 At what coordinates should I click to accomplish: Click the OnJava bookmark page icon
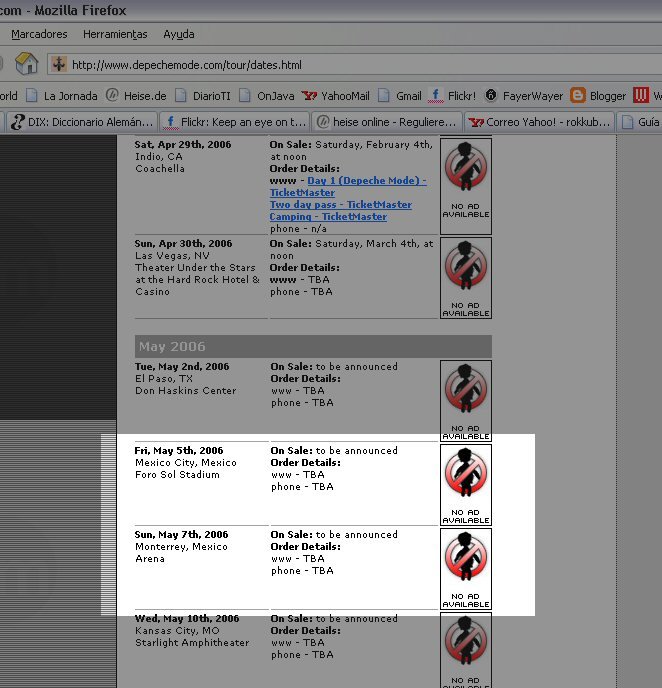pyautogui.click(x=245, y=96)
